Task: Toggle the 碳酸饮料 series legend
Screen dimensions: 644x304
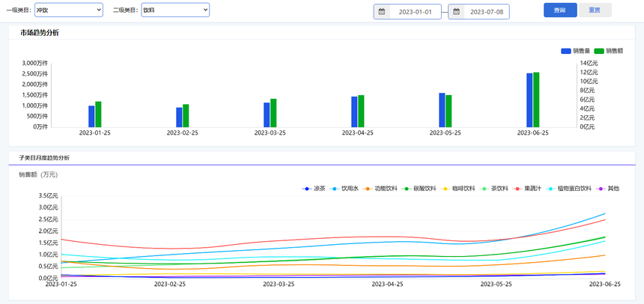Action: point(419,189)
